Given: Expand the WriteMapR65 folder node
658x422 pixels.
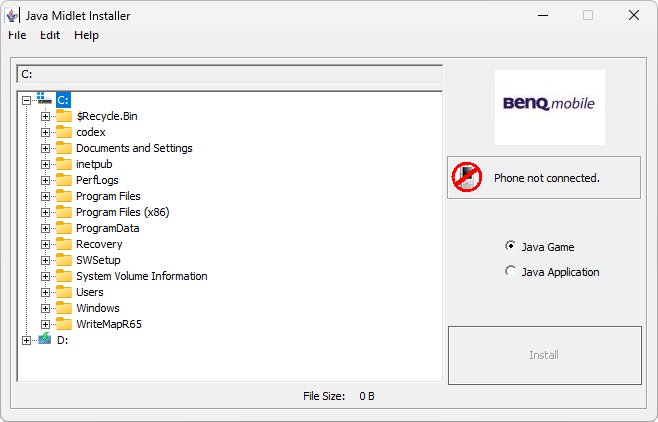Looking at the screenshot, I should coord(45,324).
